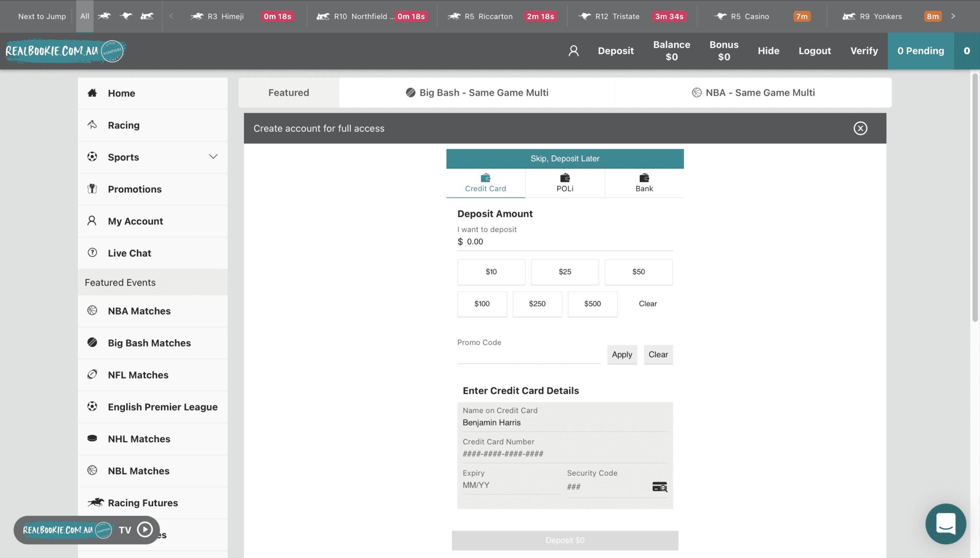Open NBA Matches featured event
The height and width of the screenshot is (558, 980).
tap(153, 311)
